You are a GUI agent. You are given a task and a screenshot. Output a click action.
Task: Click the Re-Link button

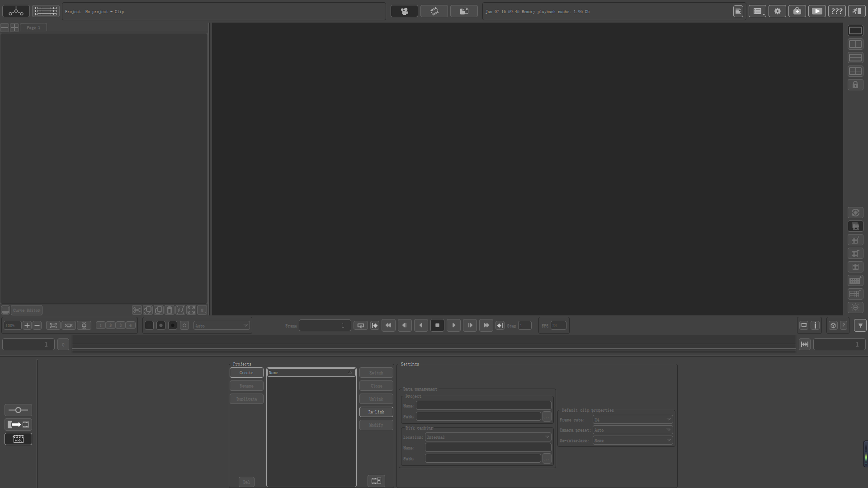[x=376, y=412]
